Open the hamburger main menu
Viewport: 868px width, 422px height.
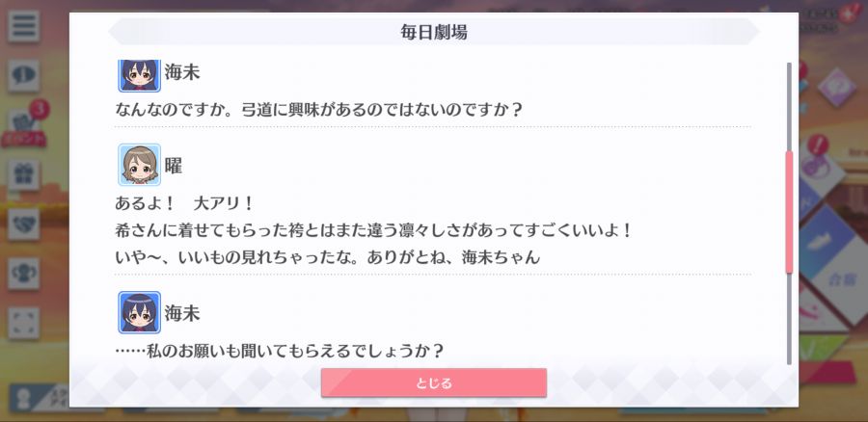pos(23,26)
